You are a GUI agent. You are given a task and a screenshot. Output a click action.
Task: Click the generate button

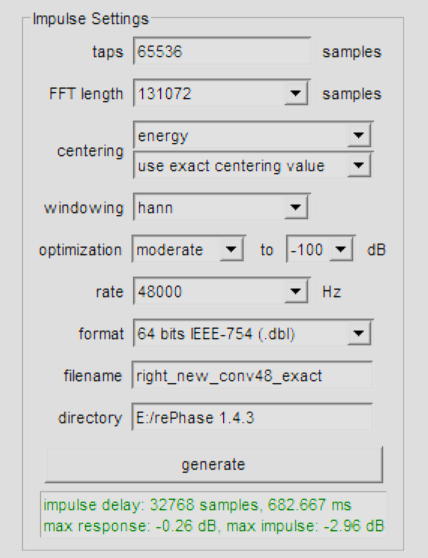coord(213,465)
